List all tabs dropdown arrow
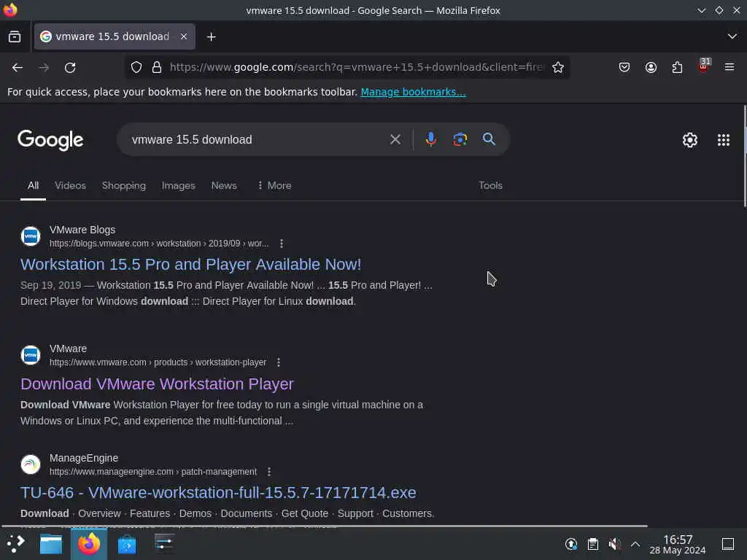The height and width of the screenshot is (560, 747). point(732,36)
